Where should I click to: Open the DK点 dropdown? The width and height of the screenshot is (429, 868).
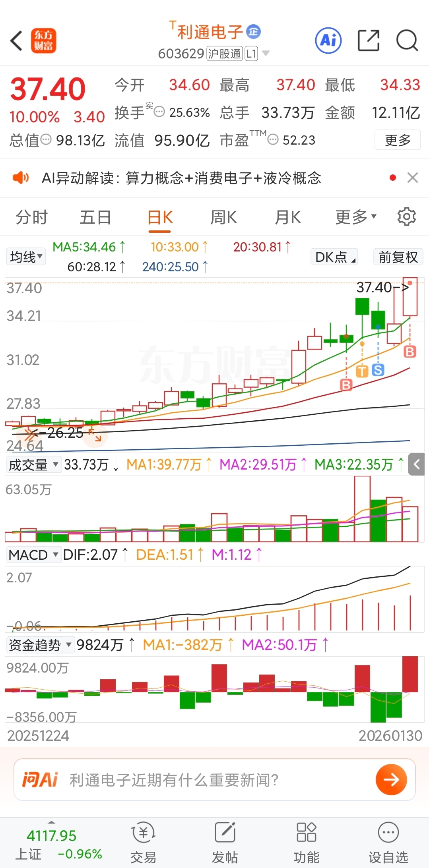[x=334, y=257]
